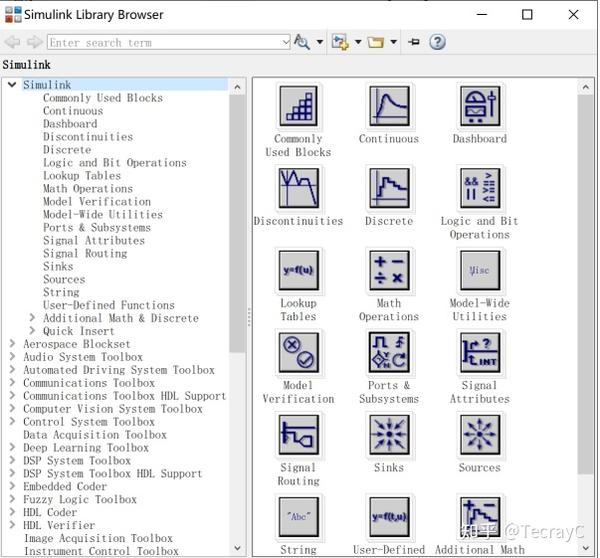Open the Help question mark icon
Image resolution: width=600 pixels, height=558 pixels.
click(x=437, y=42)
